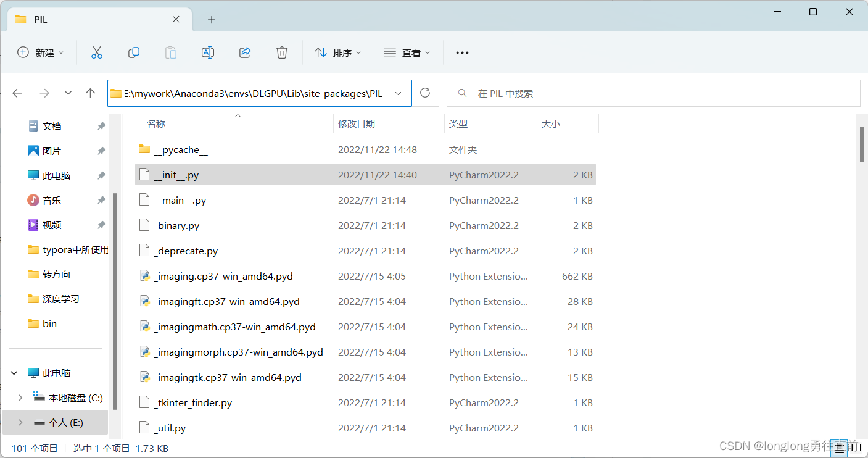The height and width of the screenshot is (458, 868).
Task: Click the _imagingft.cp37 pyd file icon
Action: (x=144, y=301)
